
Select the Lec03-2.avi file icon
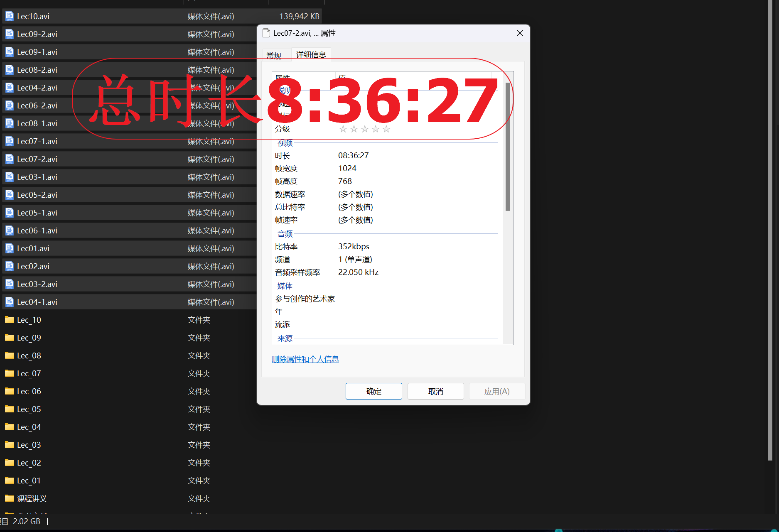tap(9, 284)
